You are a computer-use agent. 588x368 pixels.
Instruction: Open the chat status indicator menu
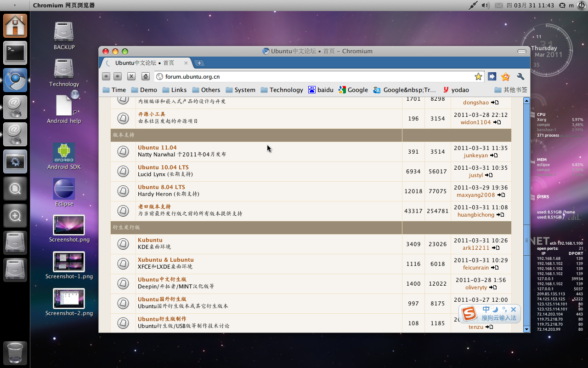pyautogui.click(x=562, y=6)
